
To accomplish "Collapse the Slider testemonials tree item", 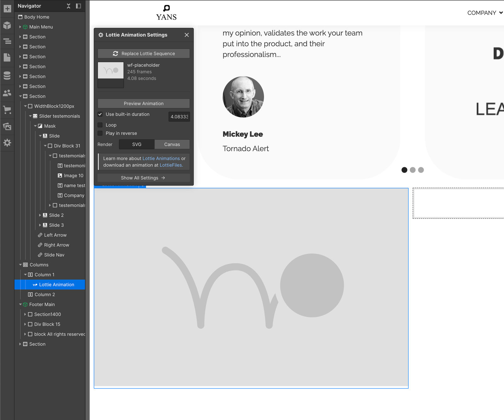I will 30,116.
